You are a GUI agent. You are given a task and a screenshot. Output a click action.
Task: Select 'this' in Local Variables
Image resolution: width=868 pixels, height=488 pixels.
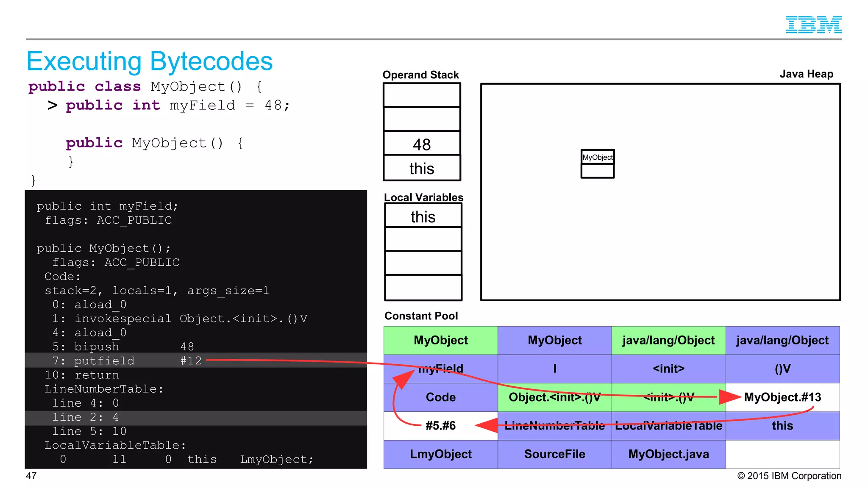(x=423, y=216)
